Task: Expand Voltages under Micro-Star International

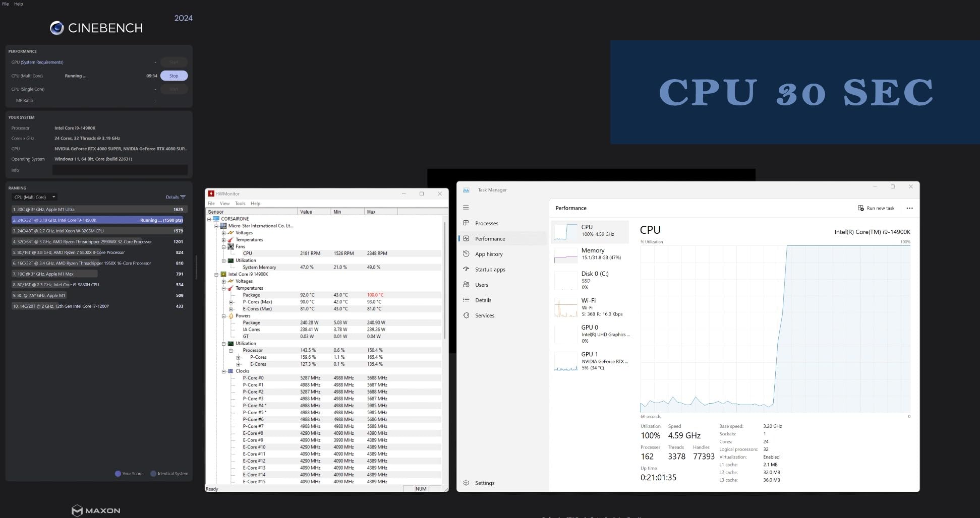Action: pyautogui.click(x=223, y=233)
